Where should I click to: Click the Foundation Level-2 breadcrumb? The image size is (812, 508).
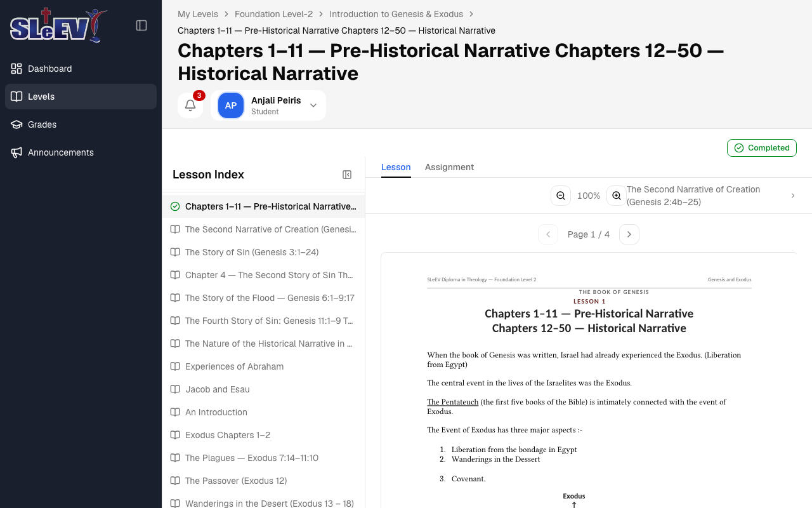273,14
